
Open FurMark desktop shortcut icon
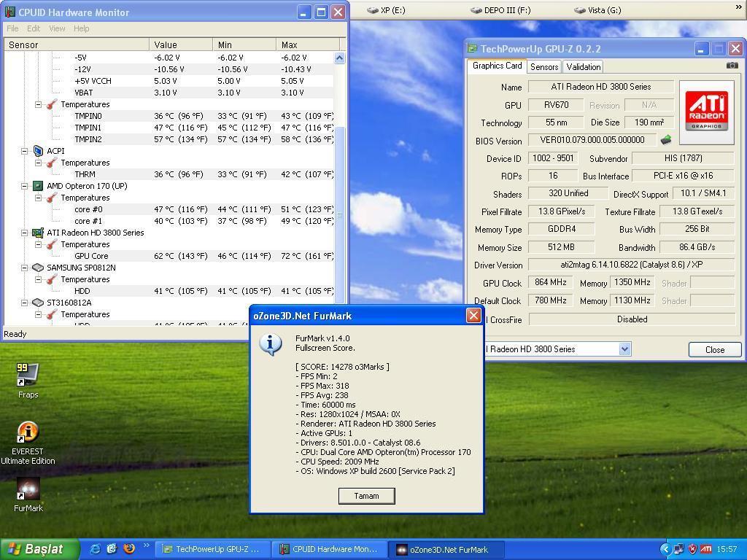(x=28, y=489)
